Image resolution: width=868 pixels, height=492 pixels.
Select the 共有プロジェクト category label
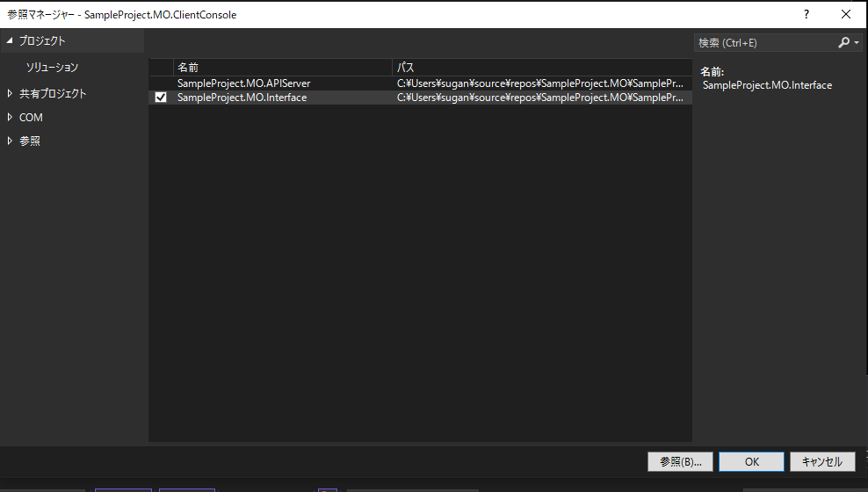(53, 93)
